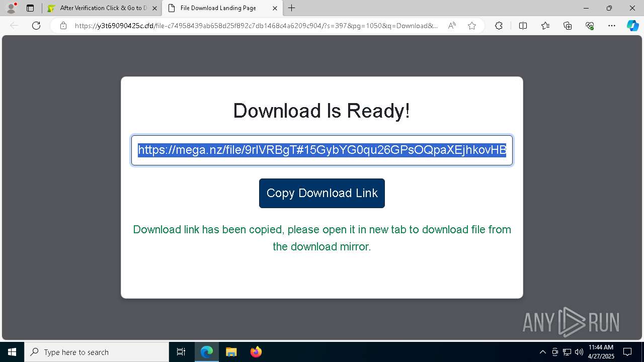Open Collections panel
Screen dimensions: 644x362
(568, 26)
